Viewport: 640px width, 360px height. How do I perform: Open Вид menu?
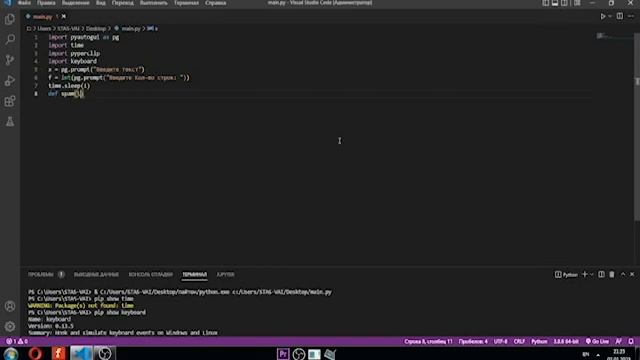[x=100, y=3]
